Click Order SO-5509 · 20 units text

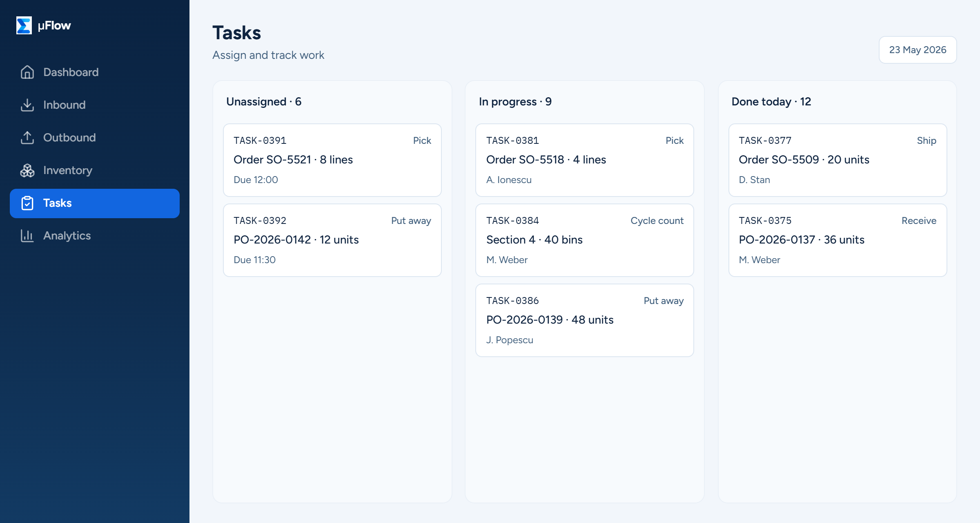tap(804, 160)
